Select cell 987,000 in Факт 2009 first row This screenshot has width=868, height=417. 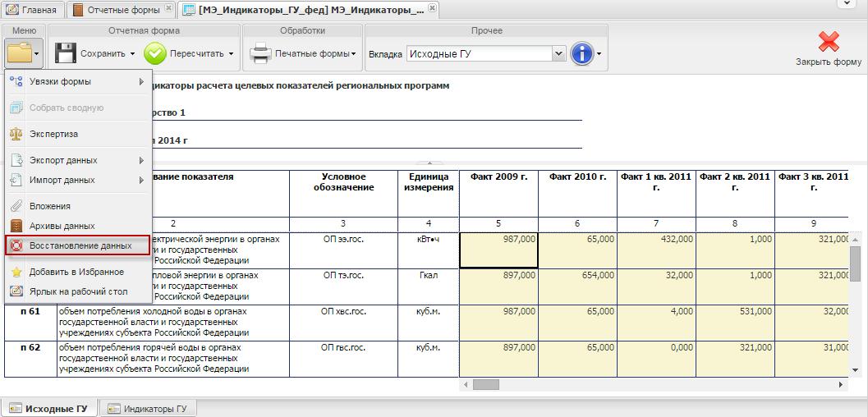(x=498, y=250)
